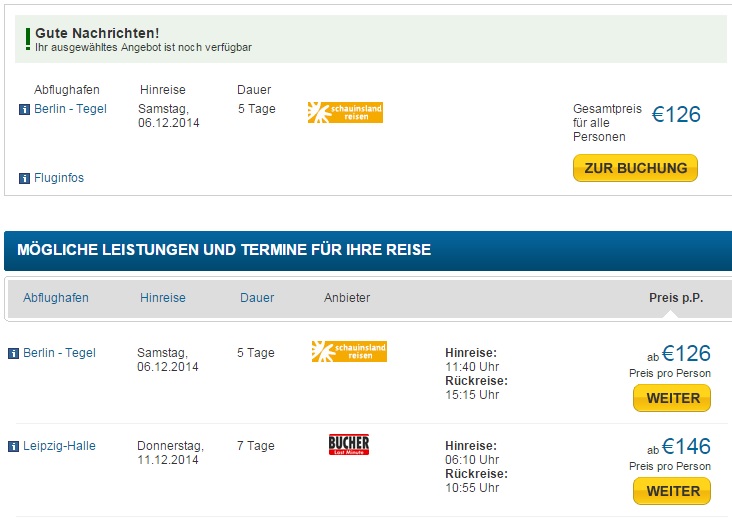732x519 pixels.
Task: Click Samstag, 06.12.2014 in selected offer
Action: 169,116
